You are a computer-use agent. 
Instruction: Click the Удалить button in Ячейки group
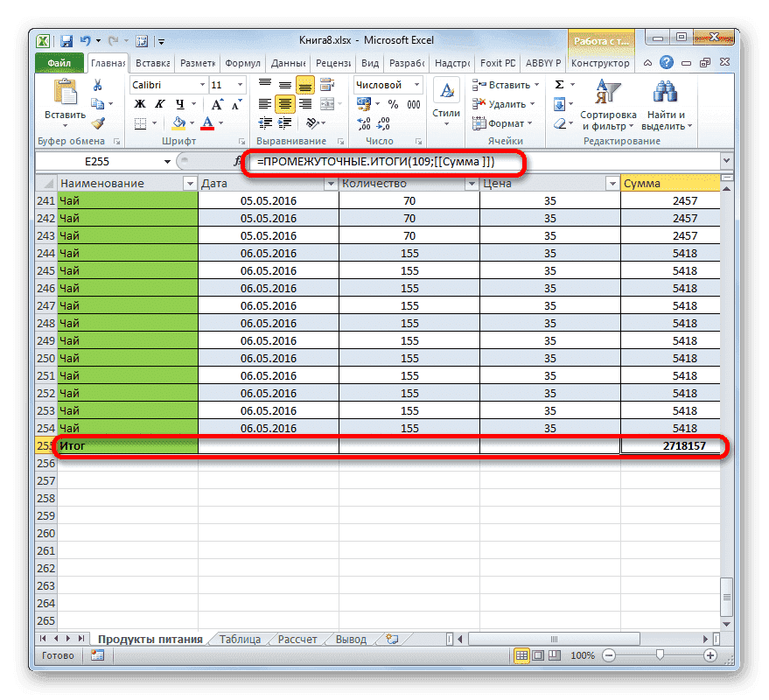click(506, 103)
